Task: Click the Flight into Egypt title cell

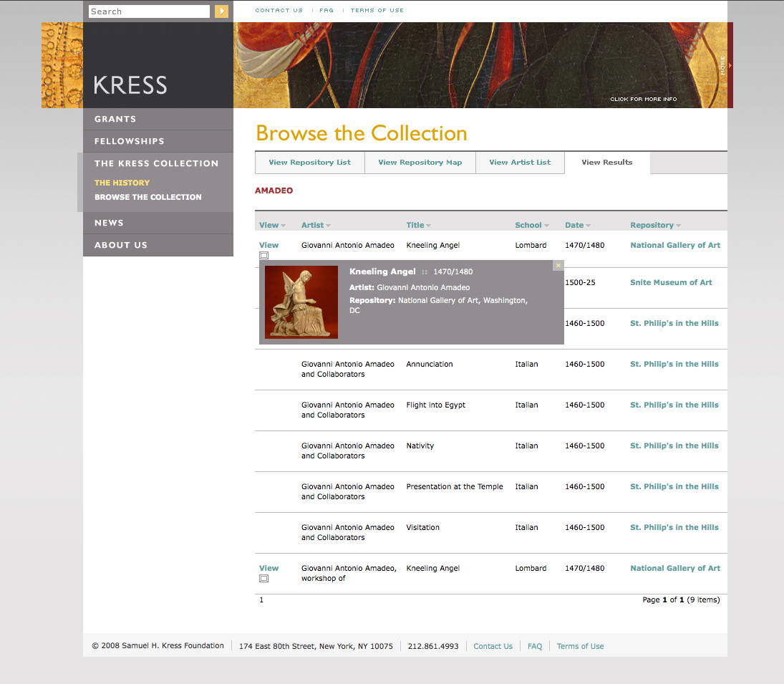Action: click(435, 405)
